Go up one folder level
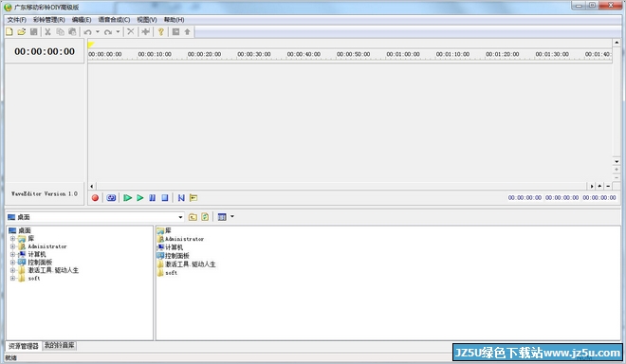 (193, 217)
